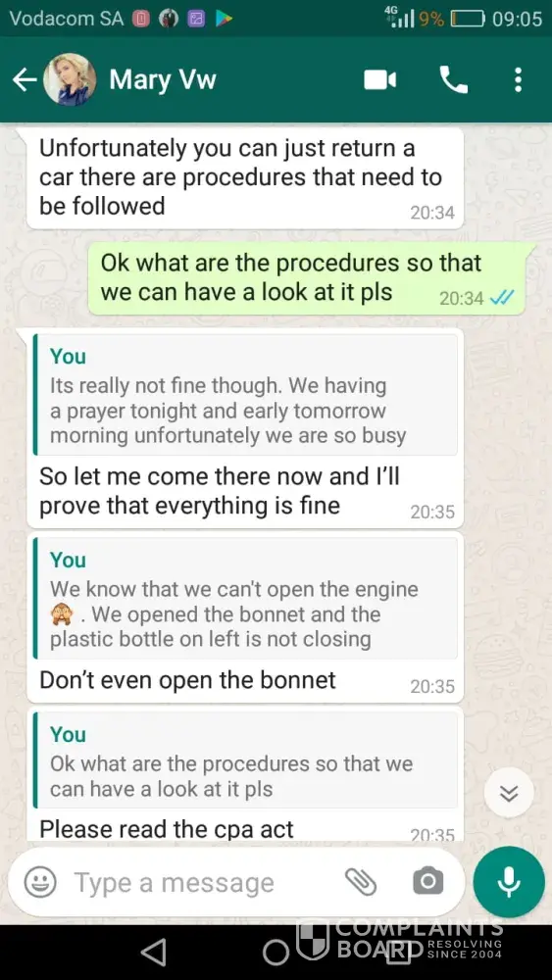Select the green sent message about procedures
The width and height of the screenshot is (552, 980).
[x=306, y=278]
